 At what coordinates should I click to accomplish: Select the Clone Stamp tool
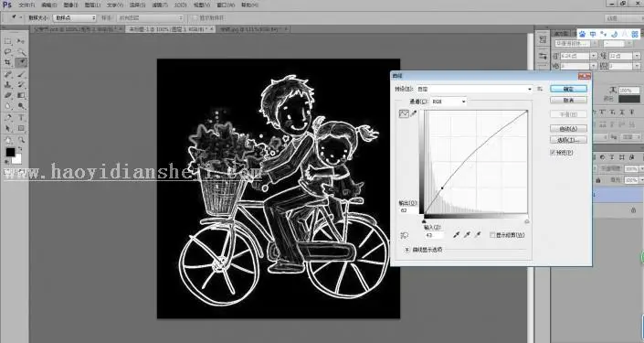(x=8, y=84)
